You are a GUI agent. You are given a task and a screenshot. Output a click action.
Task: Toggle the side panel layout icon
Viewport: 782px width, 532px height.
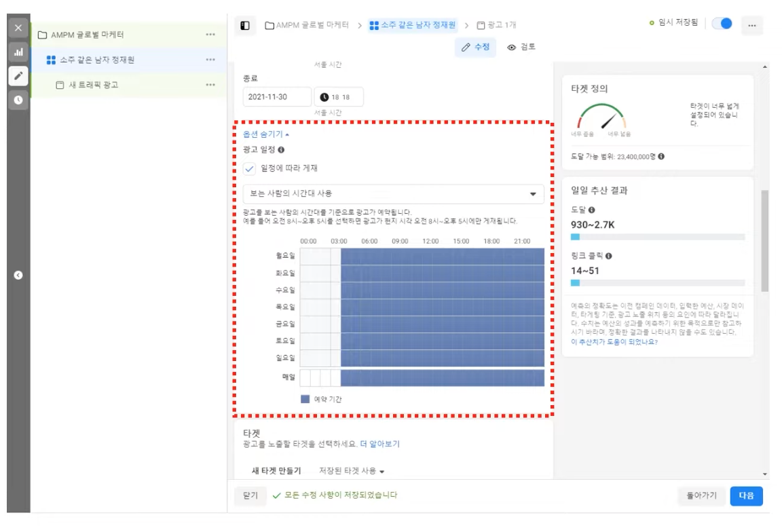pos(245,26)
